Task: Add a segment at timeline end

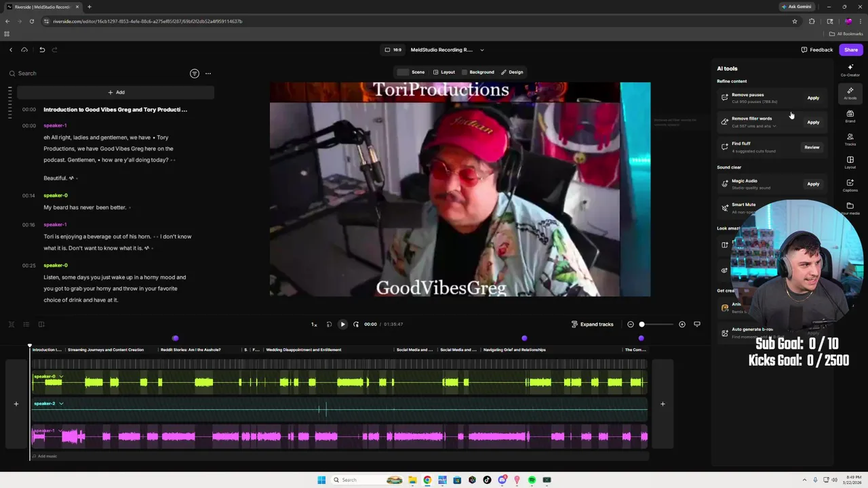Action: point(663,404)
